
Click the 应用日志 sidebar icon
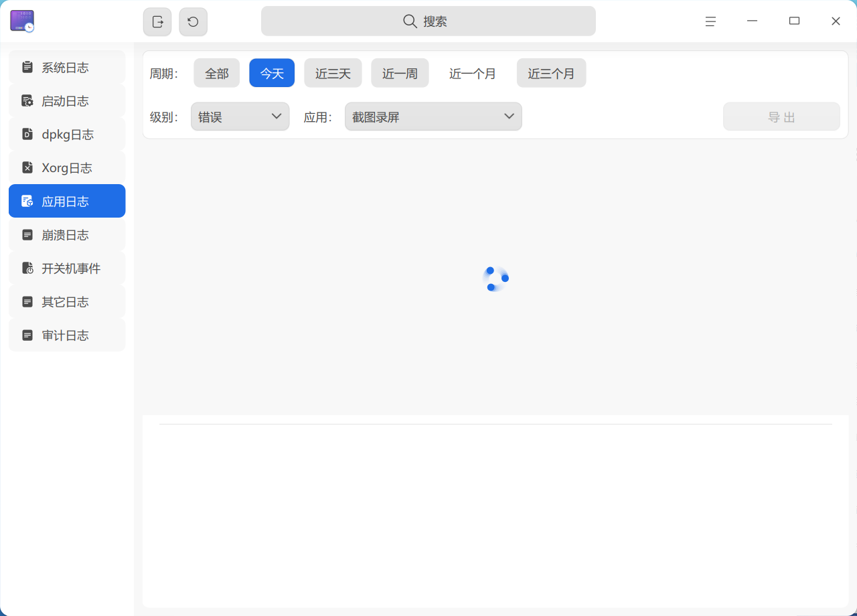pos(27,201)
